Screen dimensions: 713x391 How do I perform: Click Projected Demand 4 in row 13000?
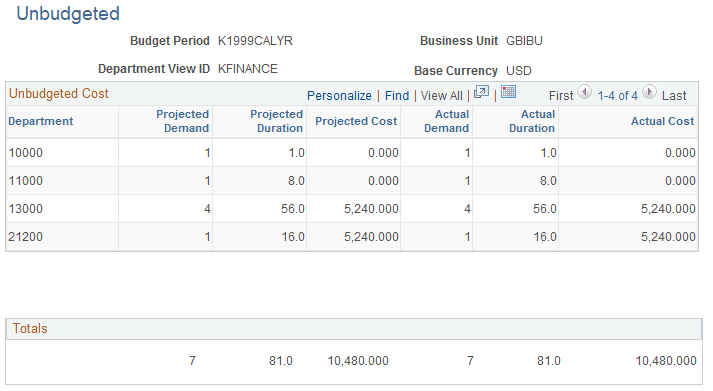[207, 209]
